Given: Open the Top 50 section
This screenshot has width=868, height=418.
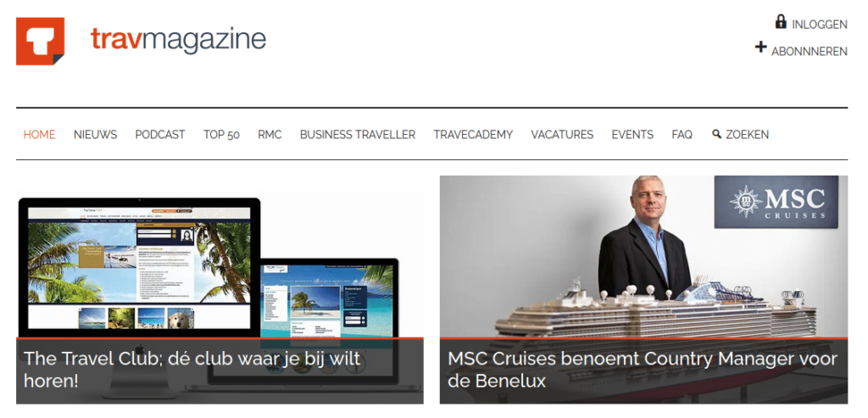Looking at the screenshot, I should point(221,135).
